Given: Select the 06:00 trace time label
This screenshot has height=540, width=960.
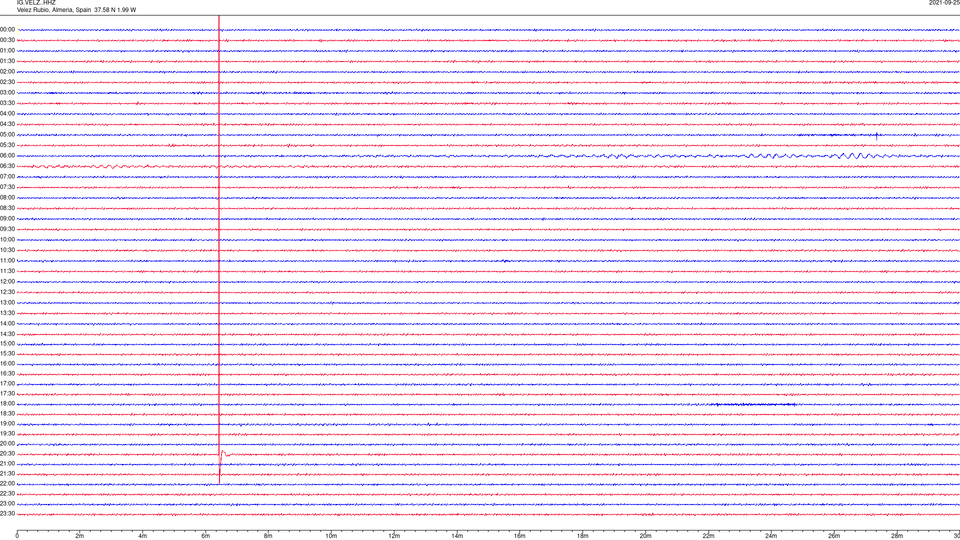Looking at the screenshot, I should coord(7,156).
